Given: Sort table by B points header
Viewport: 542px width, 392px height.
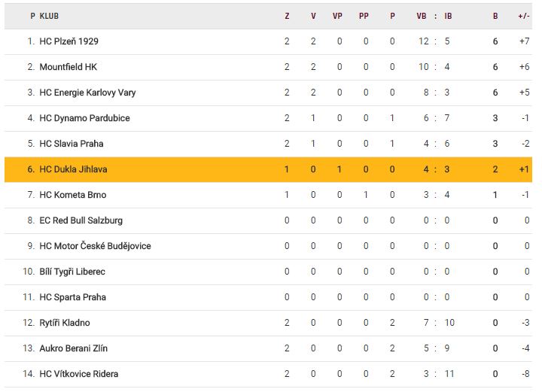Looking at the screenshot, I should (x=495, y=16).
